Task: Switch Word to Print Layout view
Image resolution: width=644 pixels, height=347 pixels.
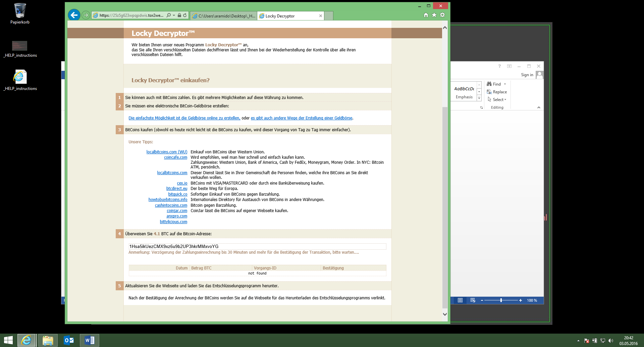Action: pos(460,300)
